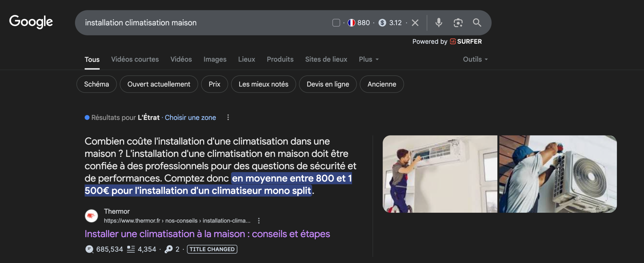Click the dollar CPC icon
The width and height of the screenshot is (644, 263).
tap(382, 23)
